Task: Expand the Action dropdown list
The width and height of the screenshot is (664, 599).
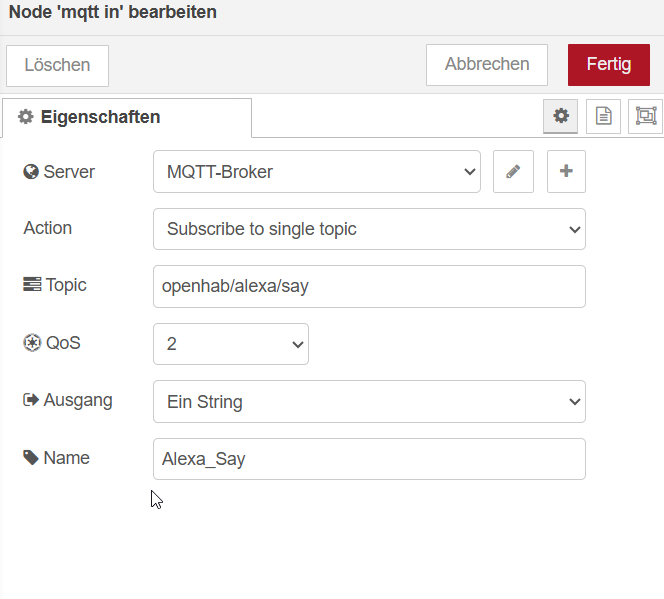Action: (x=369, y=229)
